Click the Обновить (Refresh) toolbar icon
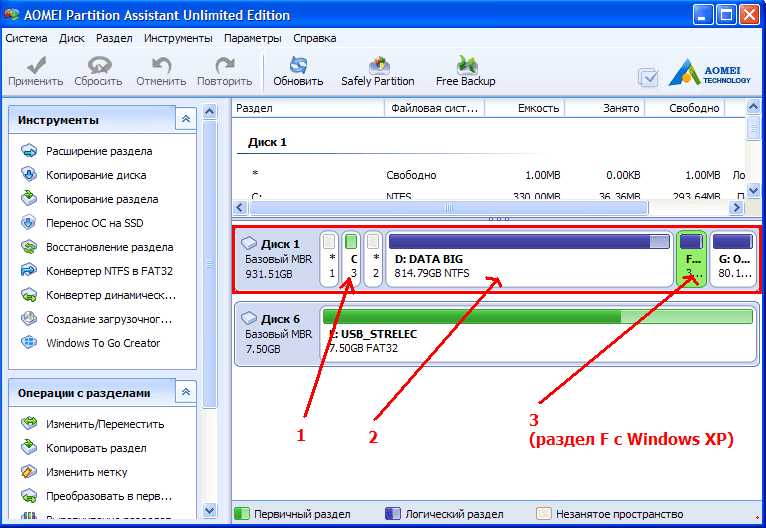Image resolution: width=766 pixels, height=528 pixels. coord(298,71)
